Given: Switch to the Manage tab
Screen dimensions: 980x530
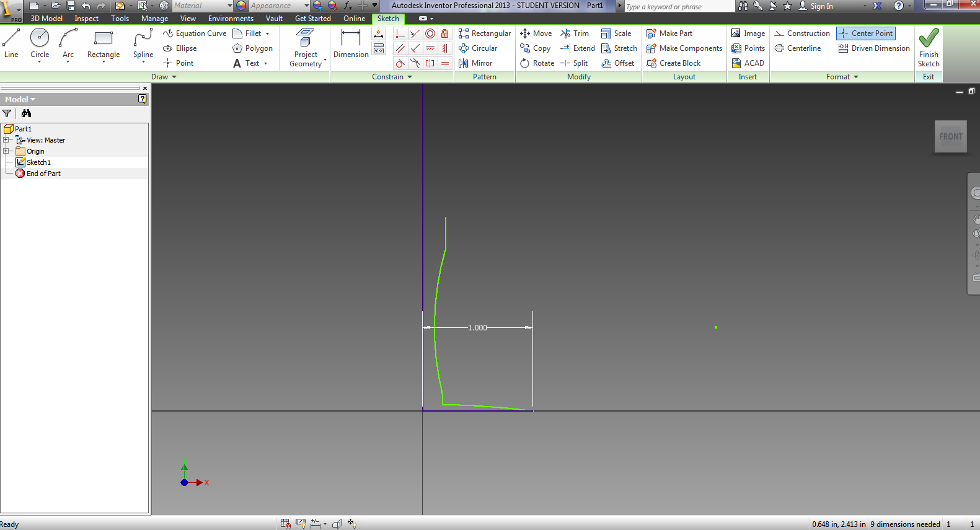Looking at the screenshot, I should (155, 19).
